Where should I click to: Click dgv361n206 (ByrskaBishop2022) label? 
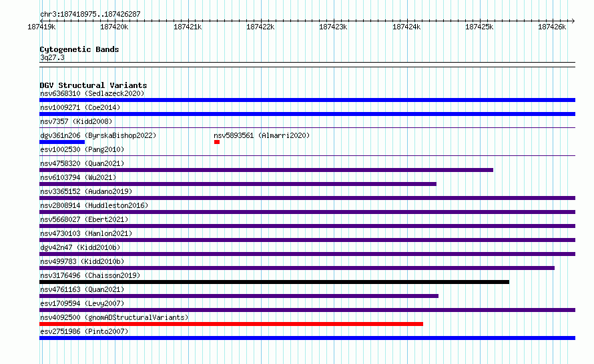pyautogui.click(x=98, y=135)
